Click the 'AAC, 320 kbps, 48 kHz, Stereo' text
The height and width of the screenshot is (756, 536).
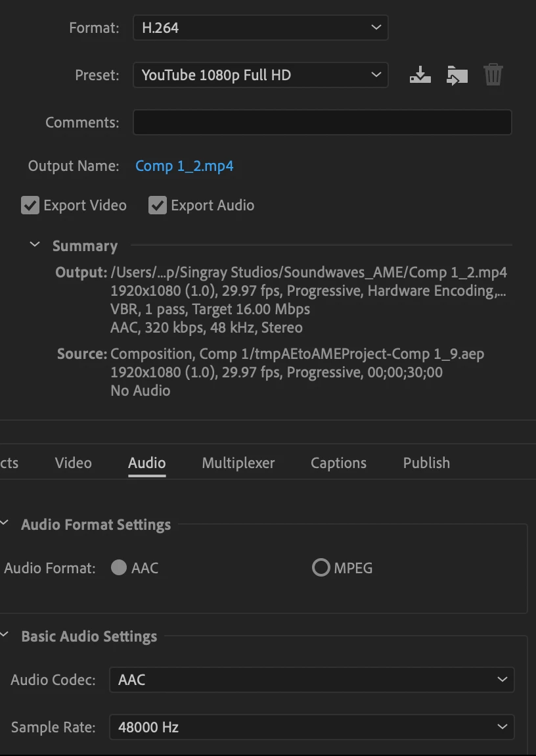click(207, 327)
